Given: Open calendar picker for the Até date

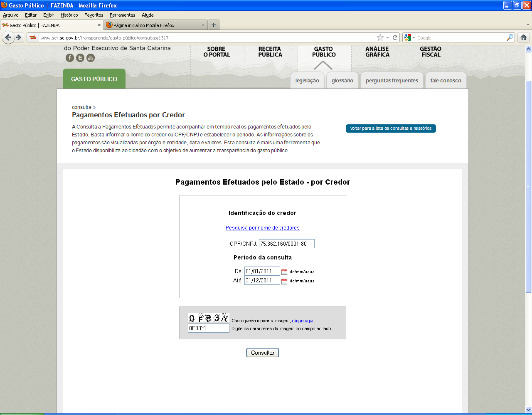Looking at the screenshot, I should 284,281.
